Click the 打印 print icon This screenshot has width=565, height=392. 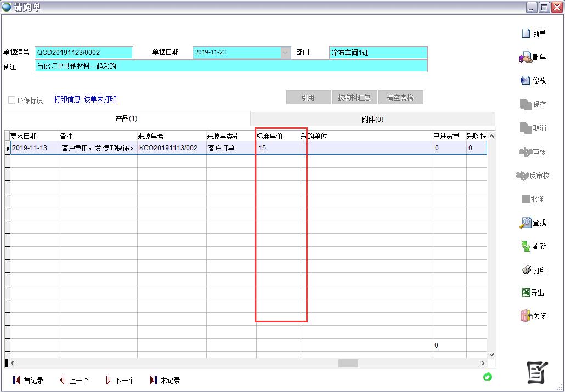tap(526, 270)
